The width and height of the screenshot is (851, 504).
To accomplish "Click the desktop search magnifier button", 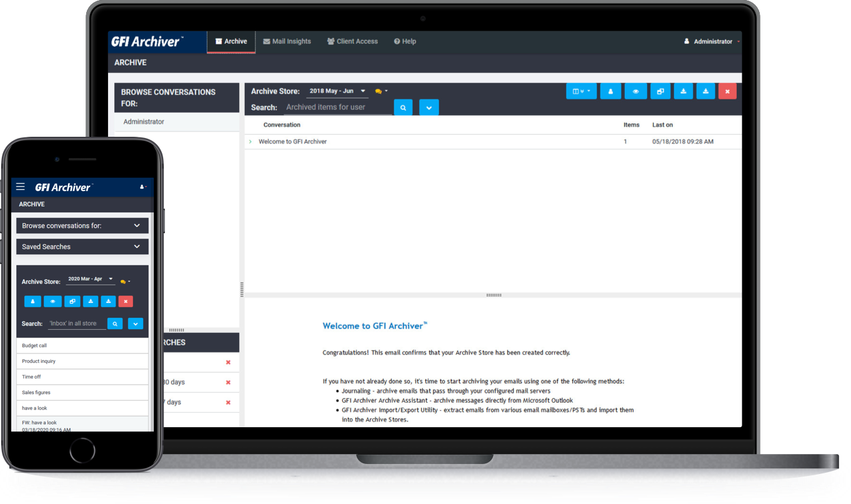I will [x=403, y=107].
